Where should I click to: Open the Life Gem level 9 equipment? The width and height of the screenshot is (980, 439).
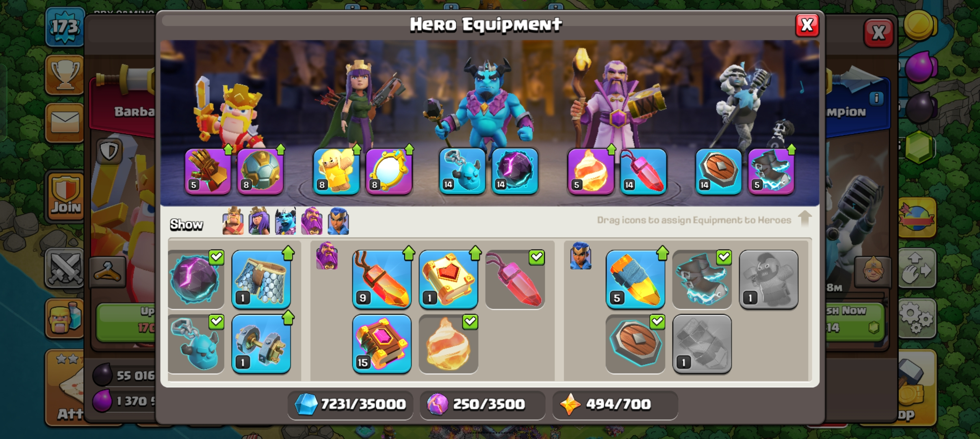click(382, 280)
